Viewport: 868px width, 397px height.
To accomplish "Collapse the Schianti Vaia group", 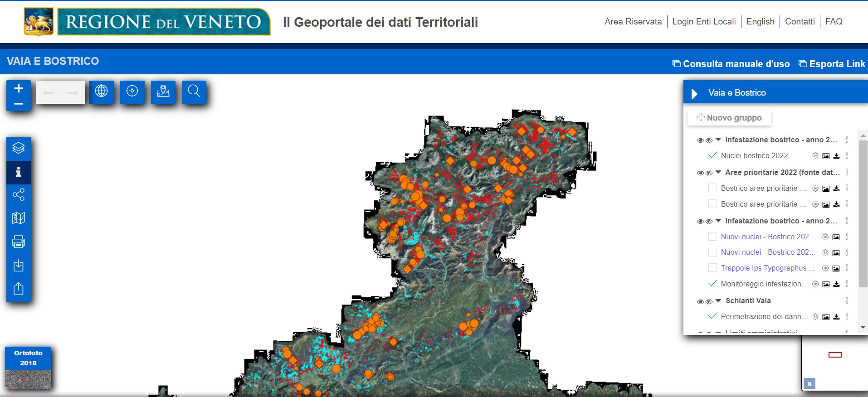I will point(718,300).
